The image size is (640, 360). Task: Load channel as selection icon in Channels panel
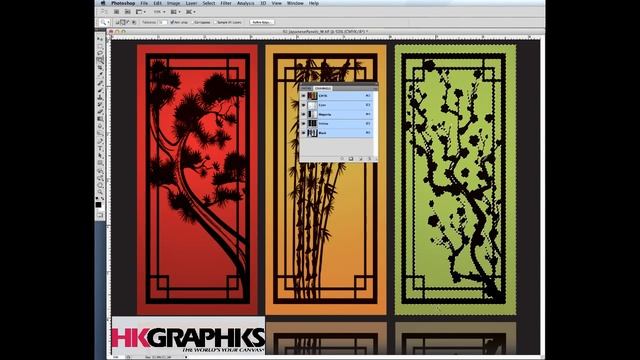coord(342,158)
